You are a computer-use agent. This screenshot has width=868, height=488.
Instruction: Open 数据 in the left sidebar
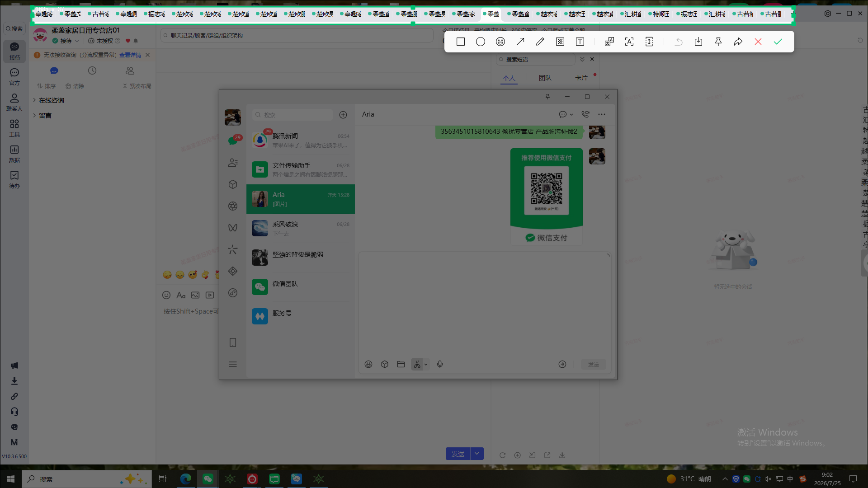coord(14,154)
